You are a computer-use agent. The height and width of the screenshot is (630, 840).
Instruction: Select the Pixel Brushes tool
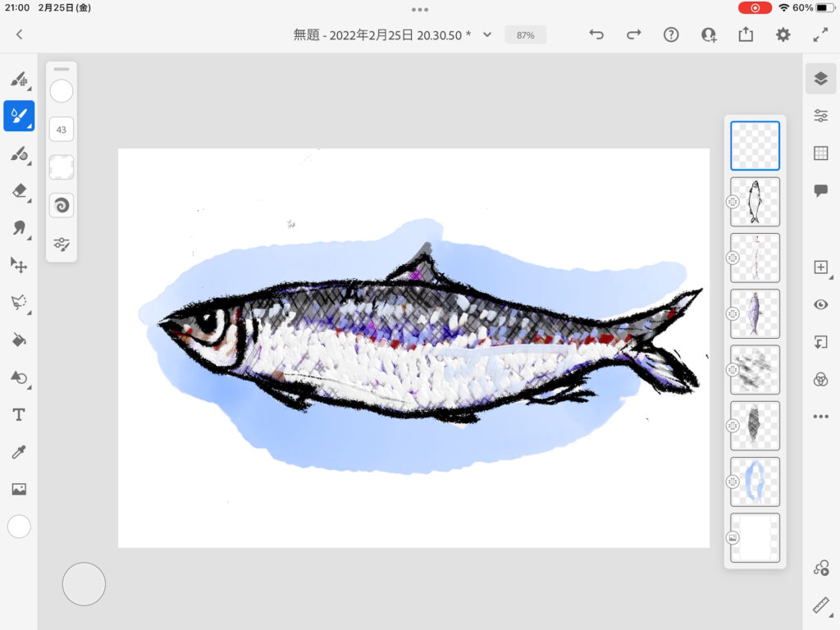pyautogui.click(x=18, y=80)
